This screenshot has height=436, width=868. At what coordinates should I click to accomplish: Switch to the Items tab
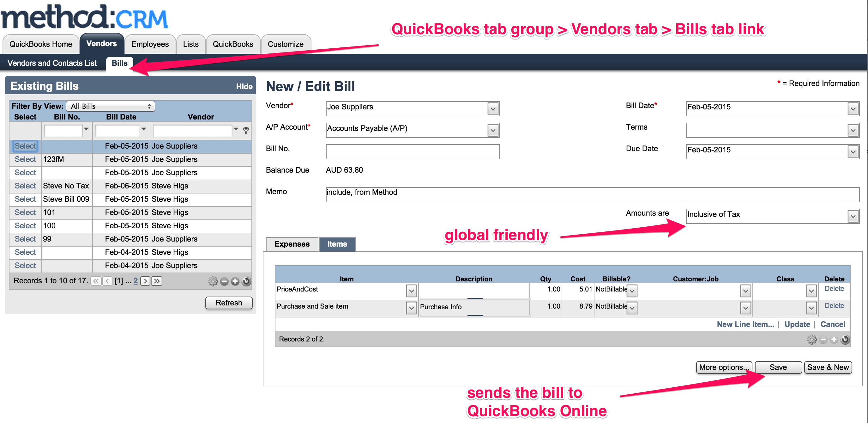(337, 244)
